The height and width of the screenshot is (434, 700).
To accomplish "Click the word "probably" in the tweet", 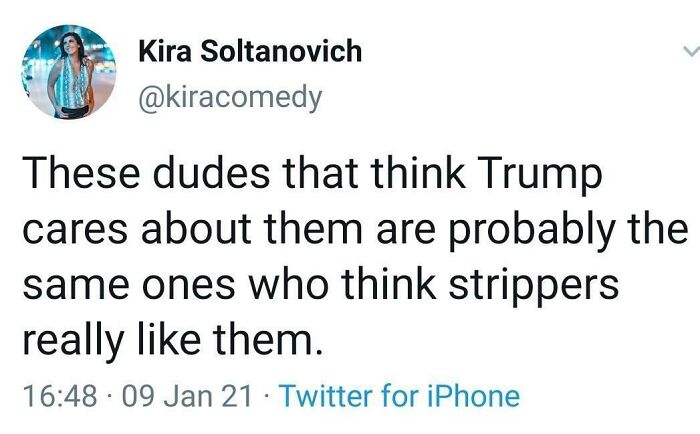I will [x=531, y=231].
